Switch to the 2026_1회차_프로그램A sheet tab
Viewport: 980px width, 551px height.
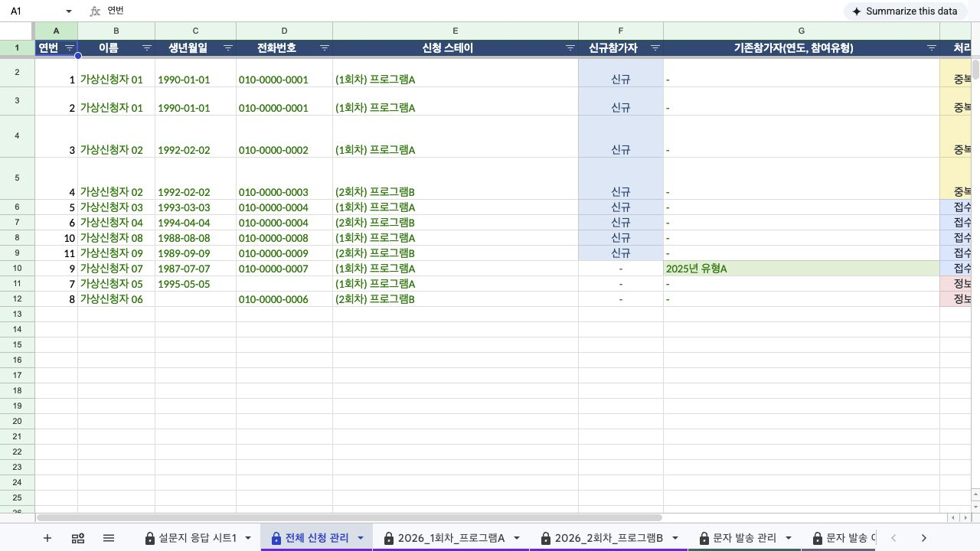pos(451,538)
